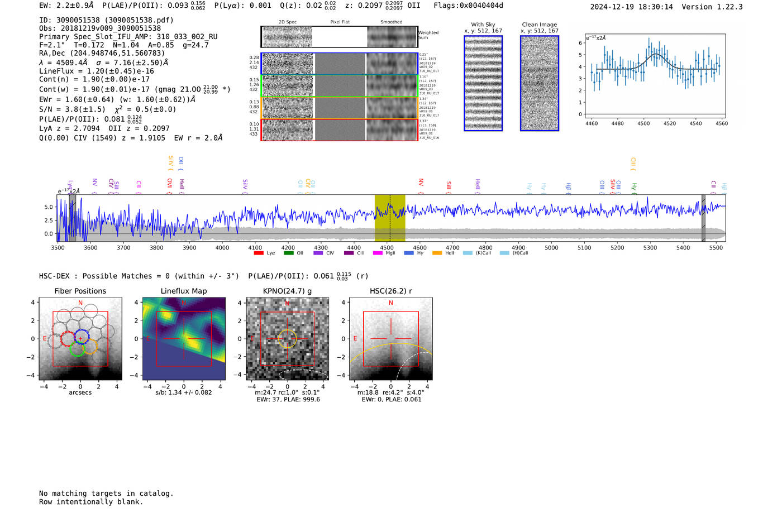
Task: Open the Gaussian line-fit plot near 4500Å
Action: (655, 76)
